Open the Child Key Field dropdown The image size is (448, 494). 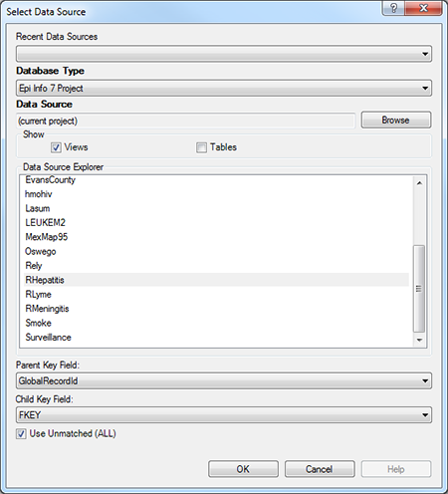pyautogui.click(x=224, y=415)
